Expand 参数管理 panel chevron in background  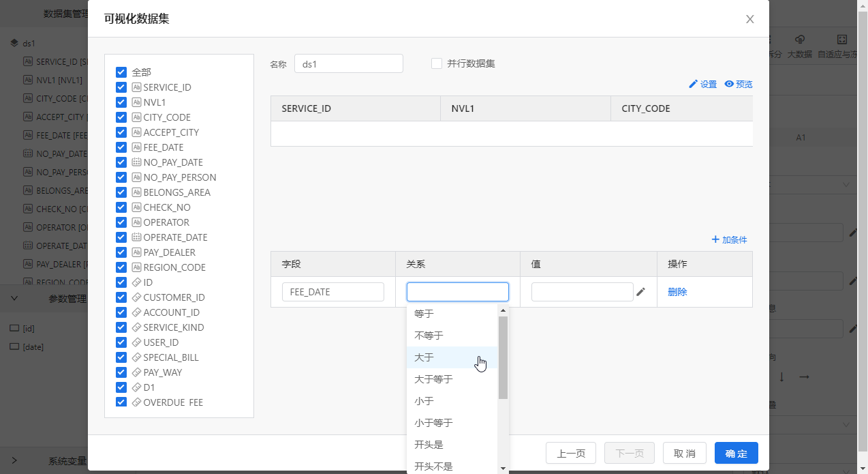(14, 298)
